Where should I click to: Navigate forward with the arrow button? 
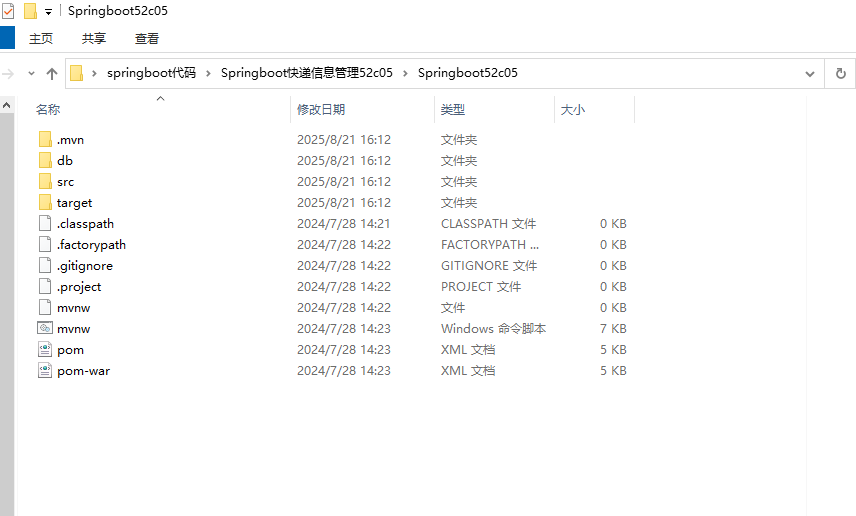(x=8, y=73)
